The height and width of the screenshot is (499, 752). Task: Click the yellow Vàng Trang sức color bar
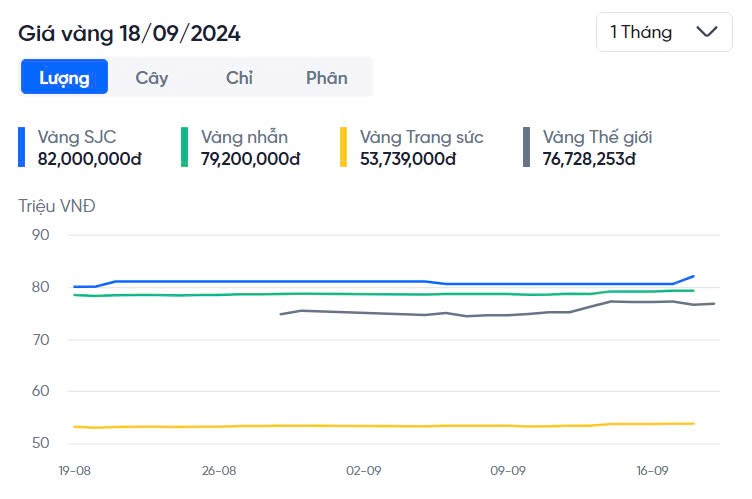point(344,147)
